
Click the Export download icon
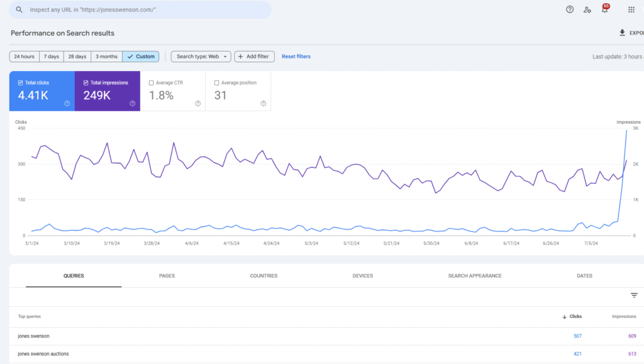pos(622,33)
